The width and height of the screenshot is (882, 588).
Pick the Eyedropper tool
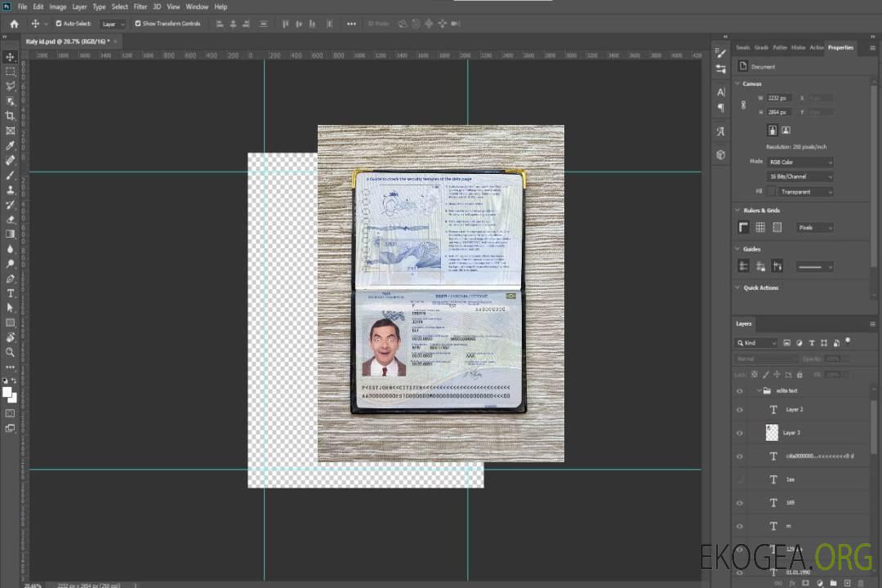(x=11, y=145)
